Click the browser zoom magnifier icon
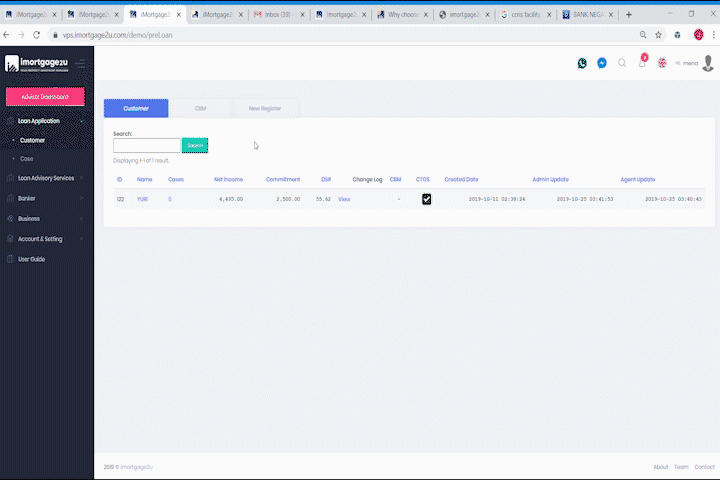The height and width of the screenshot is (480, 720). pyautogui.click(x=643, y=35)
